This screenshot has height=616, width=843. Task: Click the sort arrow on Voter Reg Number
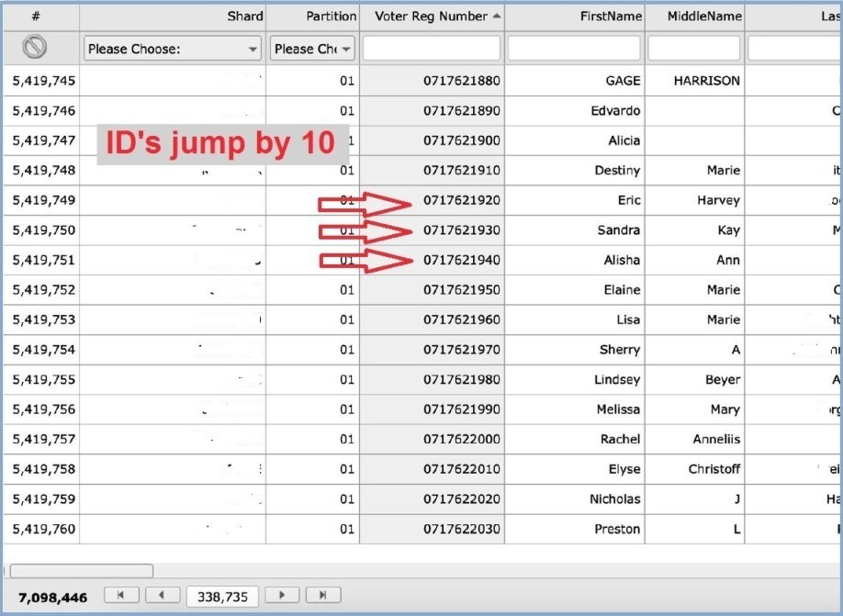[497, 17]
